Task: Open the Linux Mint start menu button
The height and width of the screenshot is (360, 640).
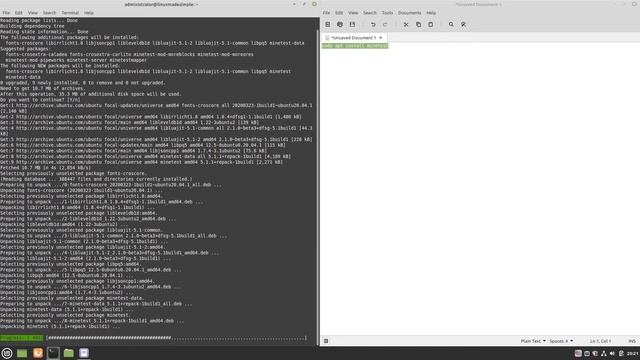Action: 7,353
